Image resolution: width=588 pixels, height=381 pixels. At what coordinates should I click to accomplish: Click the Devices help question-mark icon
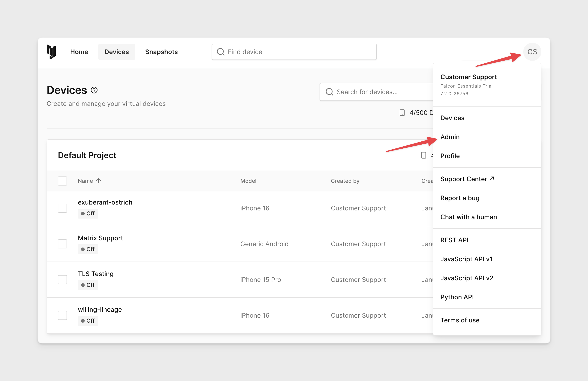(x=94, y=90)
